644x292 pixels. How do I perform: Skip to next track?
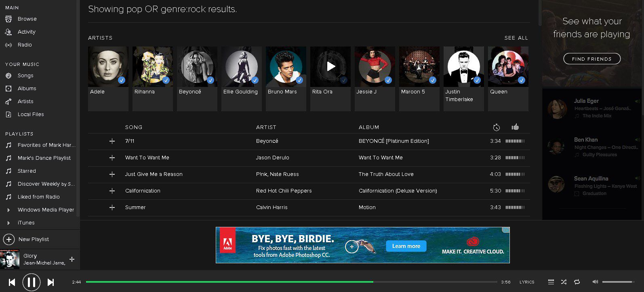(51, 282)
